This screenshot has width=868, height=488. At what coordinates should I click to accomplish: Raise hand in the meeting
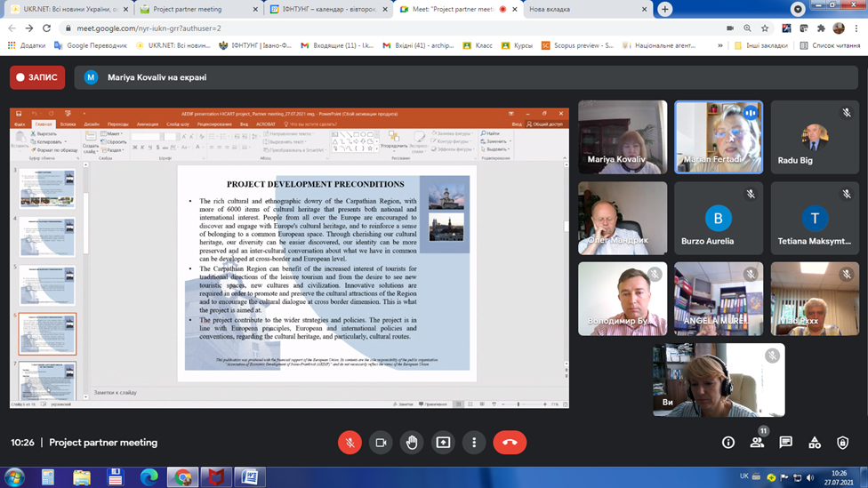412,443
